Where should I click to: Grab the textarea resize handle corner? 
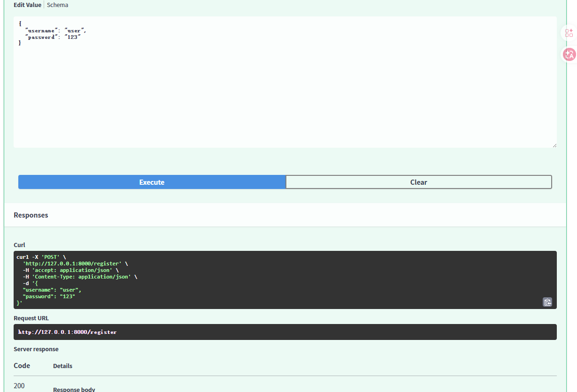pyautogui.click(x=554, y=145)
